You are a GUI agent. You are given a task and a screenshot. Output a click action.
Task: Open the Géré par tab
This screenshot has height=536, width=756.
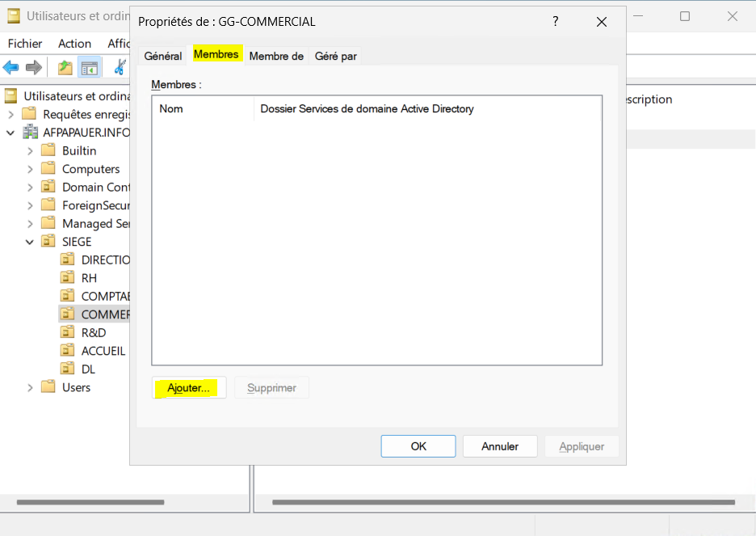(336, 56)
